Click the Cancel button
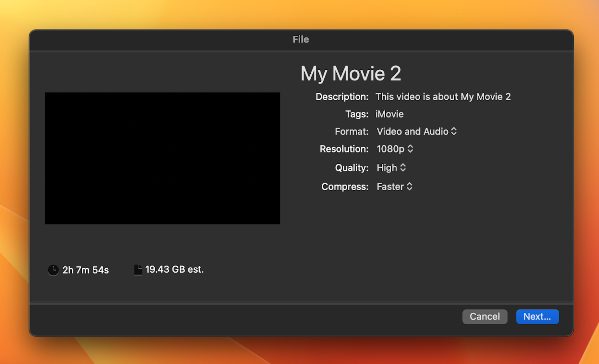The image size is (599, 364). (485, 316)
